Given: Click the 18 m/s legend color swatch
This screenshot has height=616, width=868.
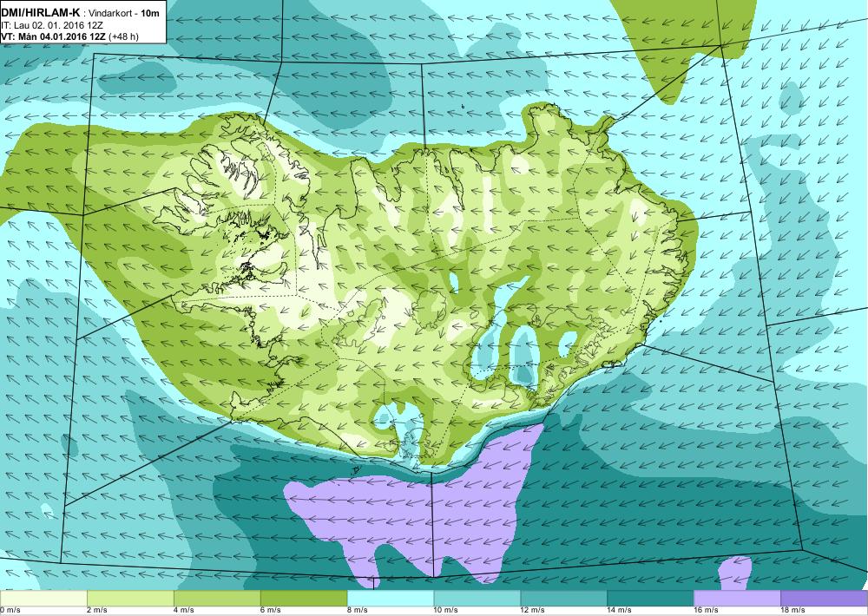Looking at the screenshot, I should (x=825, y=599).
